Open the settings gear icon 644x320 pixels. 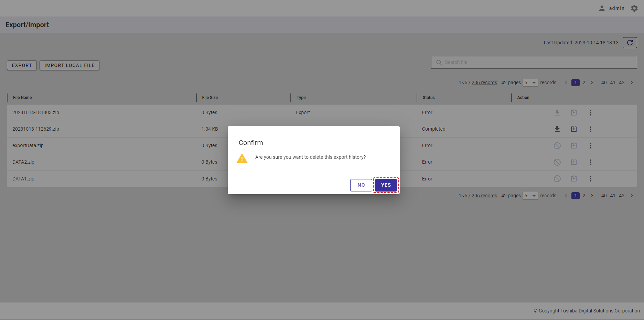coord(634,8)
